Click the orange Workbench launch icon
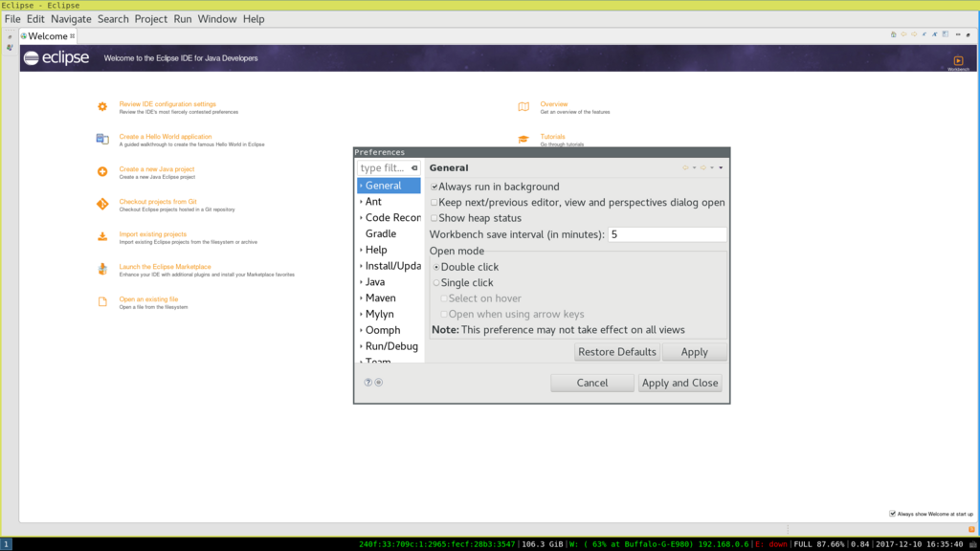Image resolution: width=980 pixels, height=551 pixels. click(958, 60)
